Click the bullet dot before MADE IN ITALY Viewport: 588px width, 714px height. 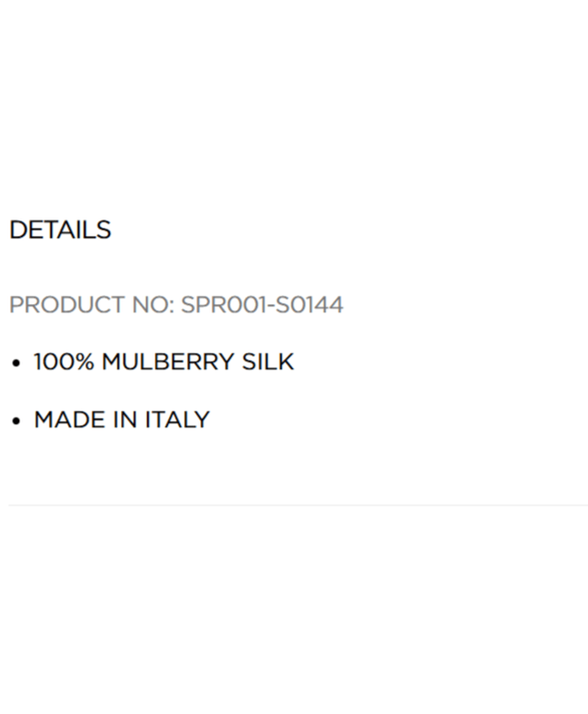(16, 422)
